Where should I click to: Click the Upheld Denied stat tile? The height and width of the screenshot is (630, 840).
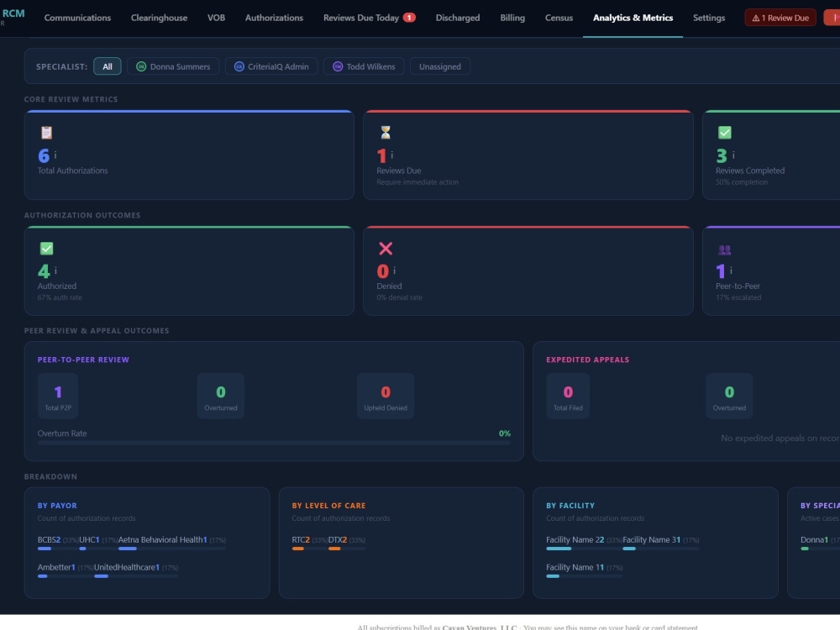point(386,396)
